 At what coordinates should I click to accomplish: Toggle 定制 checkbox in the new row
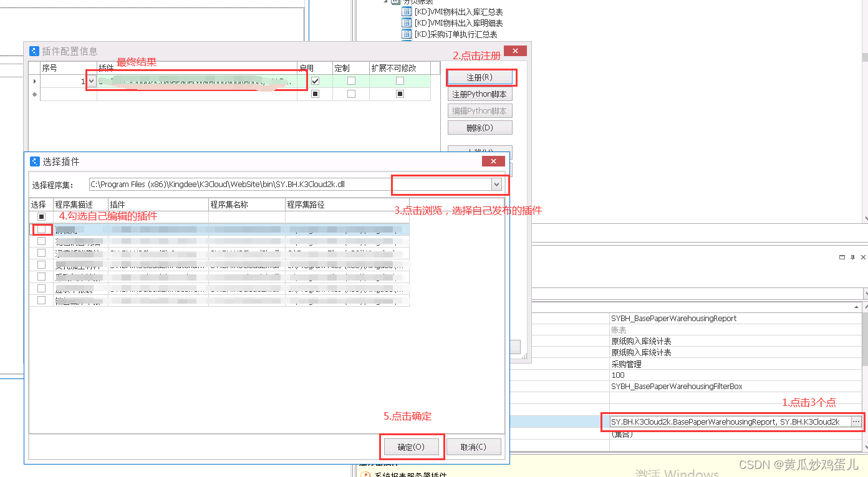pyautogui.click(x=351, y=94)
